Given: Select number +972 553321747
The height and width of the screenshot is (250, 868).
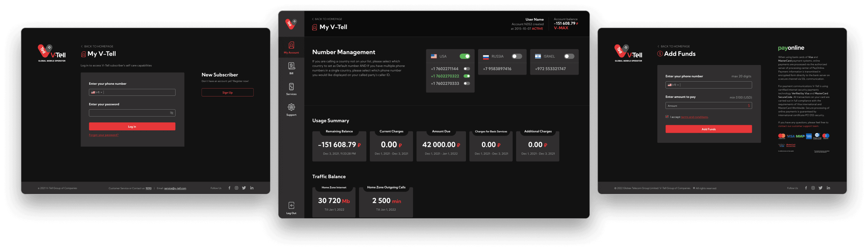Looking at the screenshot, I should click(550, 69).
